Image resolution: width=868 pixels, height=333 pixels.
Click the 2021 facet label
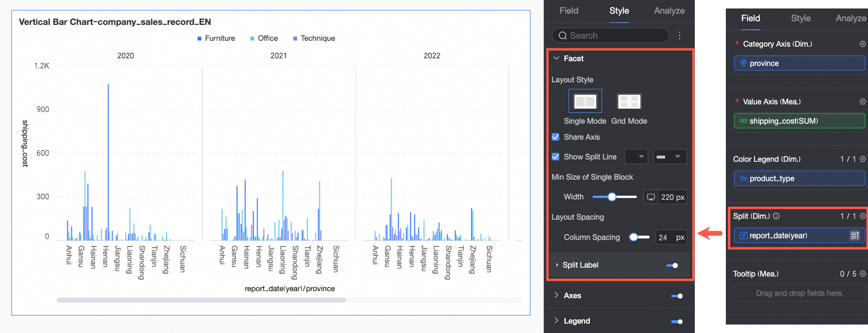(279, 56)
